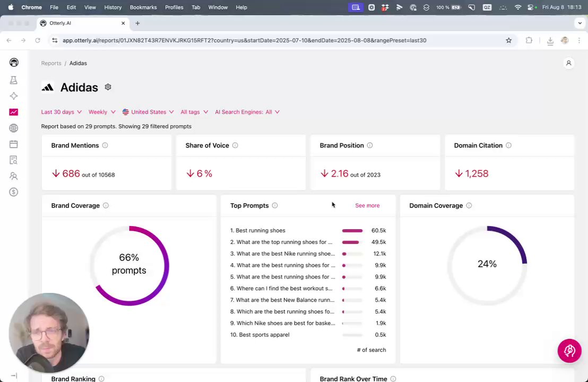Click the Brand Mentions value 686
Image resolution: width=588 pixels, height=382 pixels.
pyautogui.click(x=71, y=173)
